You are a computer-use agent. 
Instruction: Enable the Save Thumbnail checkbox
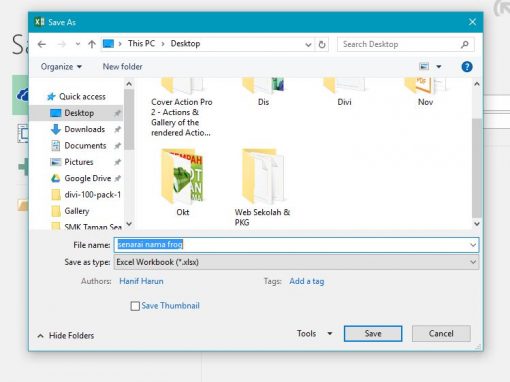coord(135,306)
